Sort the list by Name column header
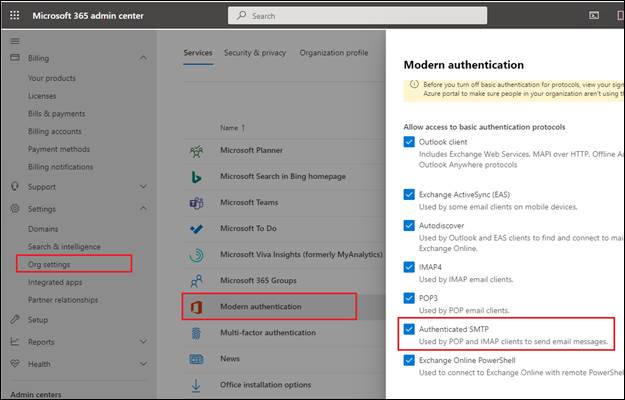The height and width of the screenshot is (400, 625). [x=230, y=128]
